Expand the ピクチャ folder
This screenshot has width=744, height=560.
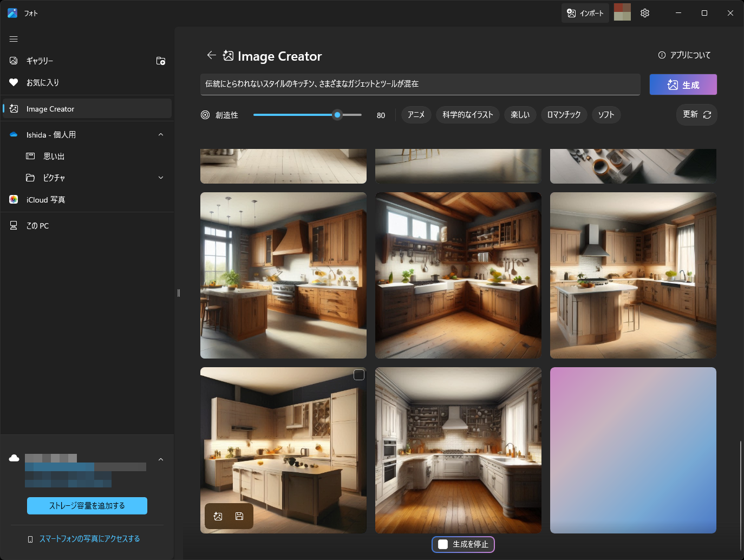161,178
